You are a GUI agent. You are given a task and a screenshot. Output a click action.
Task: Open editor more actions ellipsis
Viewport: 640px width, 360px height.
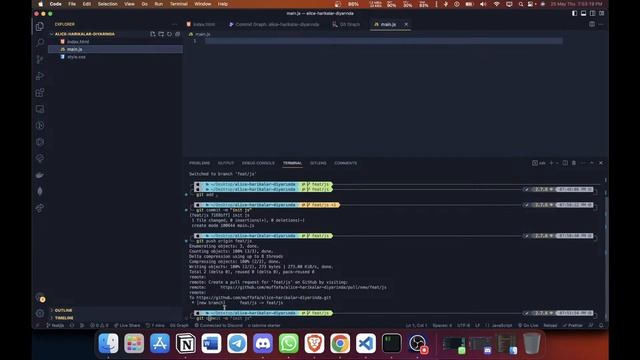[601, 24]
